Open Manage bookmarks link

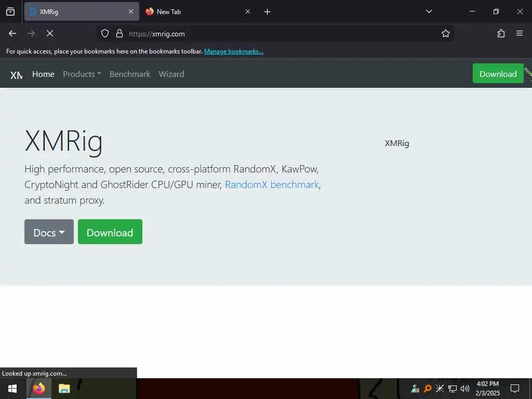[x=233, y=51]
